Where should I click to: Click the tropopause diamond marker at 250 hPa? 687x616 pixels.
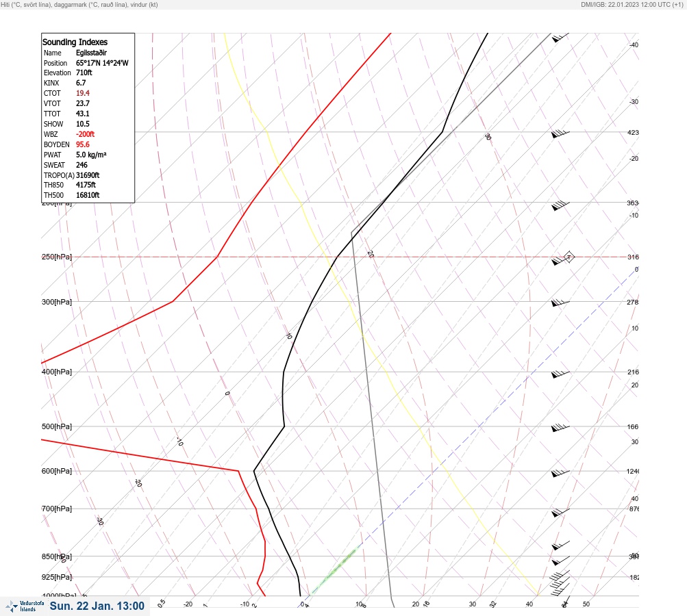tap(569, 257)
